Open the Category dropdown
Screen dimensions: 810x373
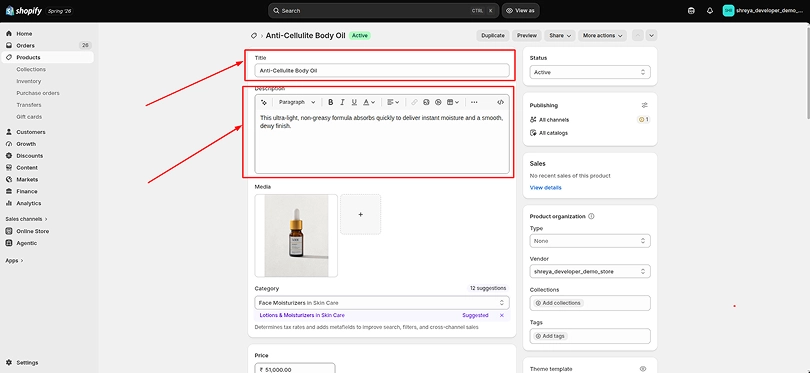[382, 303]
